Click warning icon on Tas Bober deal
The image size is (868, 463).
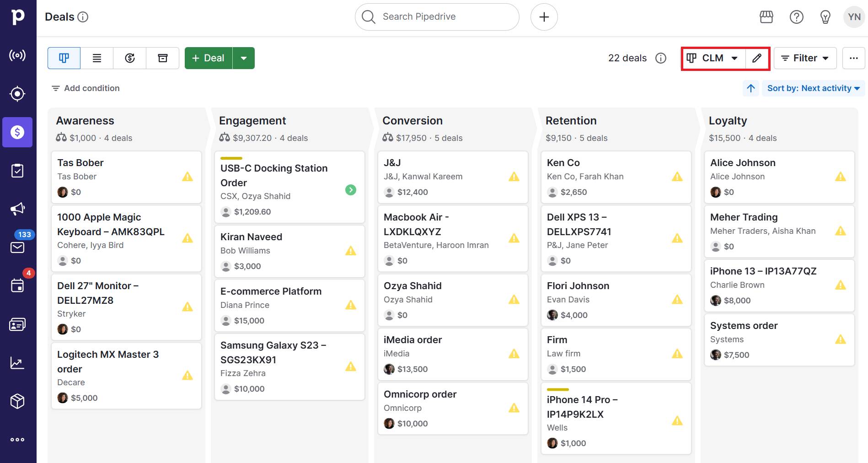[188, 177]
